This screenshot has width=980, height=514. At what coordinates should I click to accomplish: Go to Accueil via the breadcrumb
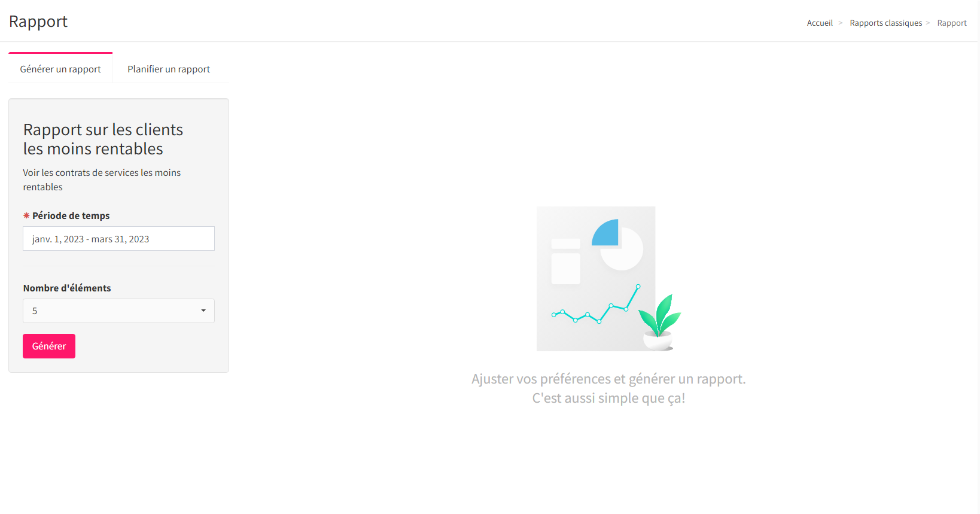pyautogui.click(x=820, y=23)
